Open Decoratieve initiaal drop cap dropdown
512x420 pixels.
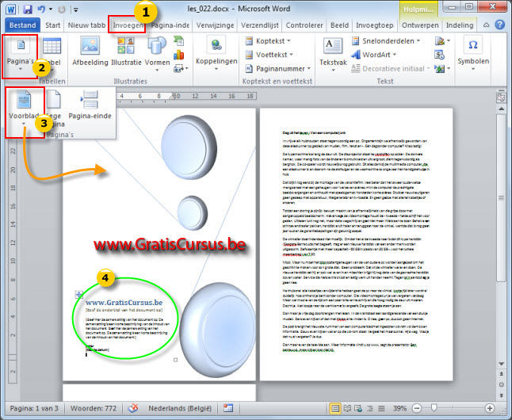(391, 69)
